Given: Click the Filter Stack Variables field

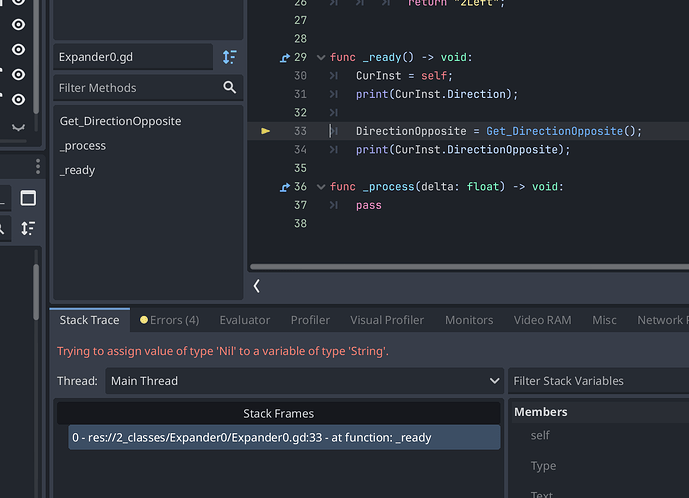Looking at the screenshot, I should click(598, 381).
